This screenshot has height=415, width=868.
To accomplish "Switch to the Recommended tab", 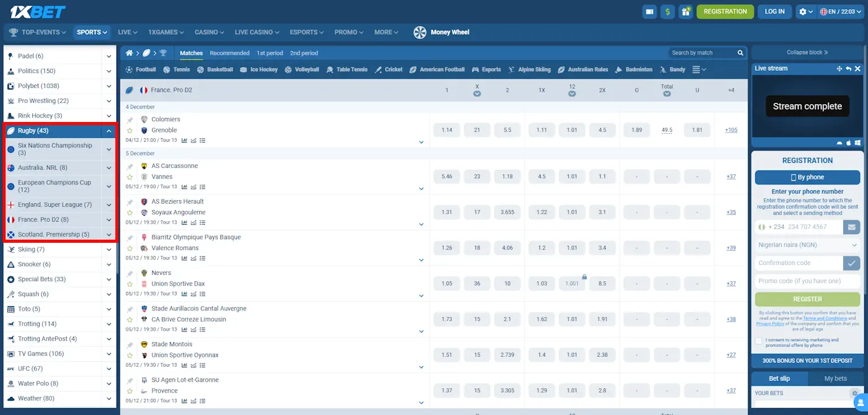I will [x=229, y=53].
